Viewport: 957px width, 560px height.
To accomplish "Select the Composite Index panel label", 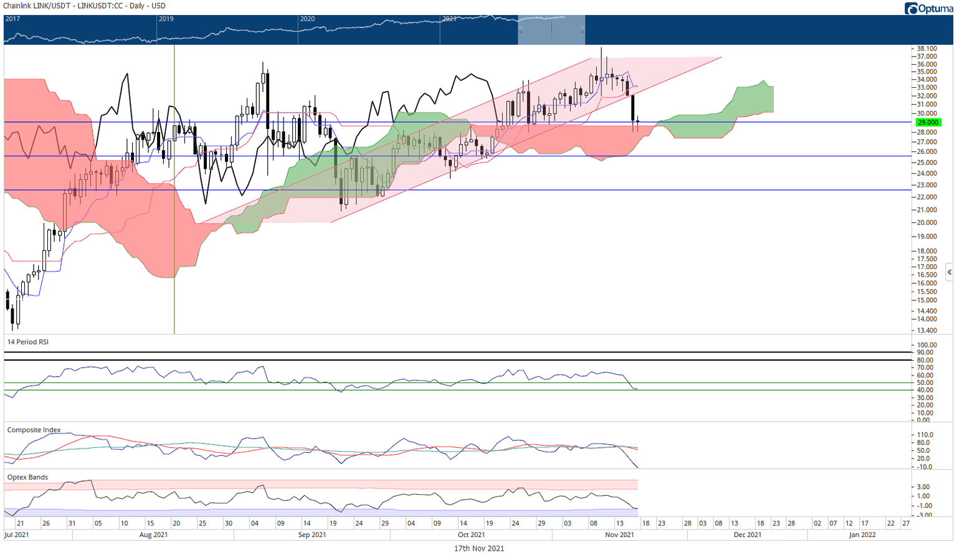I will coord(34,430).
